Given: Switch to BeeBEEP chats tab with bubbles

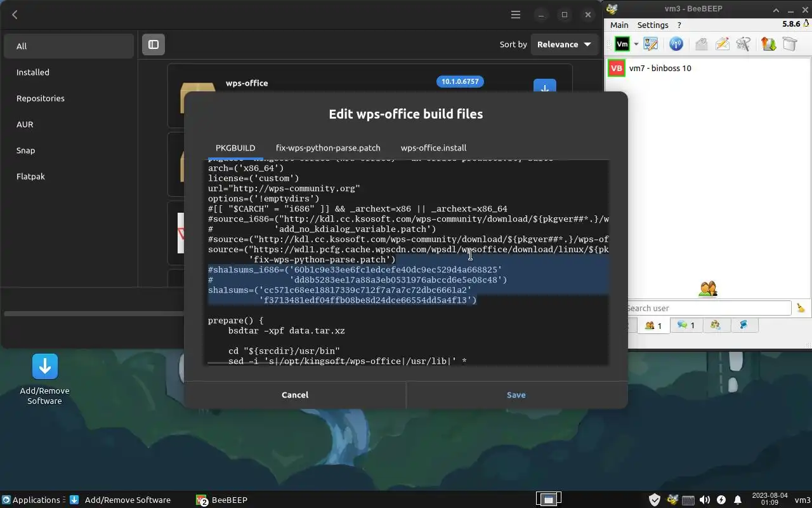Looking at the screenshot, I should coord(686,325).
